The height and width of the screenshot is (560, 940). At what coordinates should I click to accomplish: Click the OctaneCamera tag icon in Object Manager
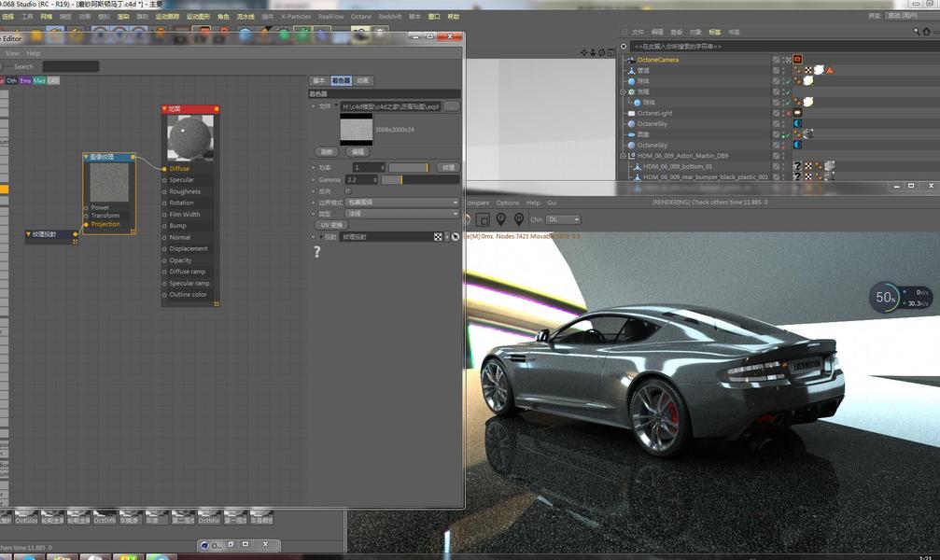(798, 60)
